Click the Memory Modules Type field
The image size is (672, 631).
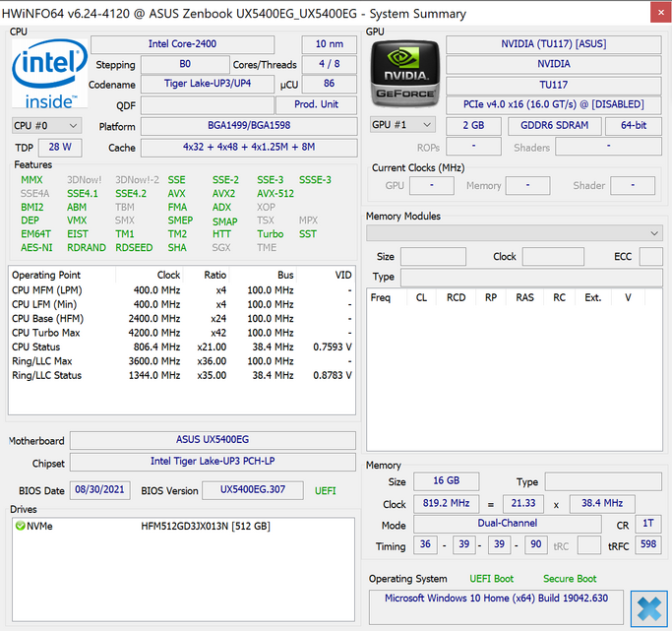point(531,277)
